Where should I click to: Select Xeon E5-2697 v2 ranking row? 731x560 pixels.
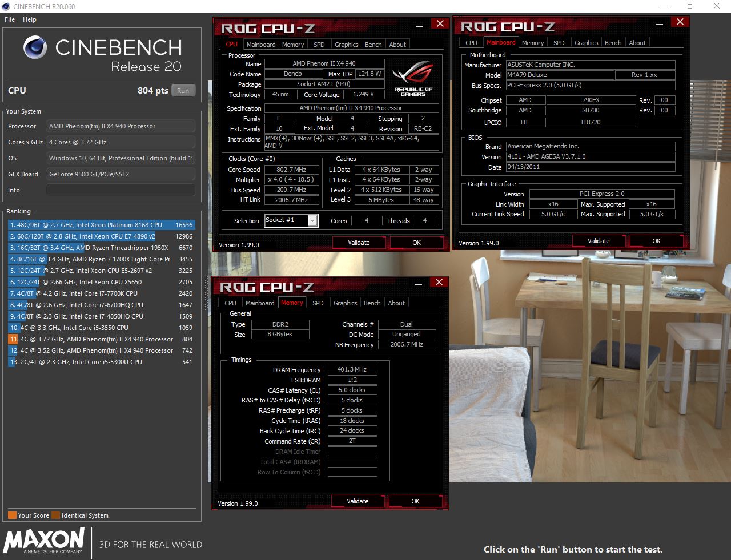(x=101, y=271)
